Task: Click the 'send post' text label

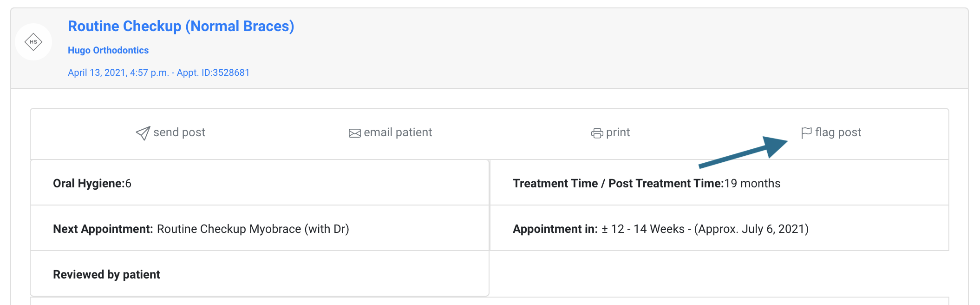Action: click(179, 133)
